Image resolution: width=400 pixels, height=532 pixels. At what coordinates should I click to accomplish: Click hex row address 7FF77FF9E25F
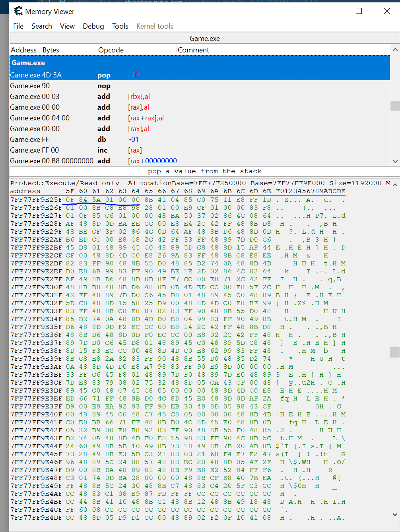(x=36, y=200)
